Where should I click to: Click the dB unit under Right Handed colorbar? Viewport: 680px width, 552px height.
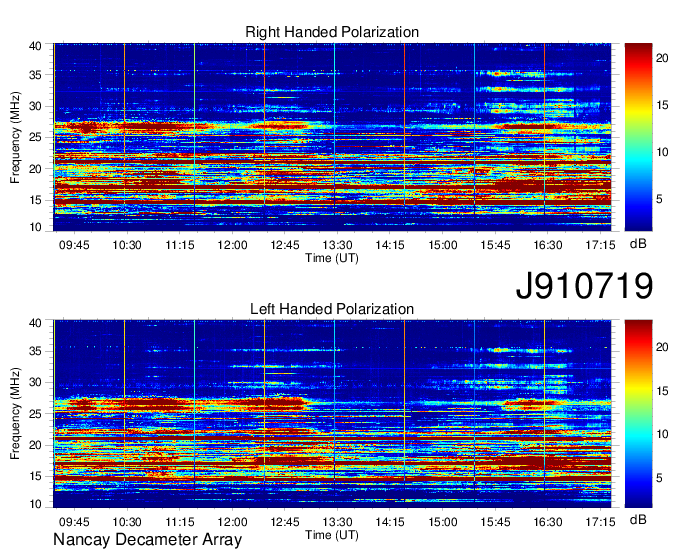coord(638,244)
